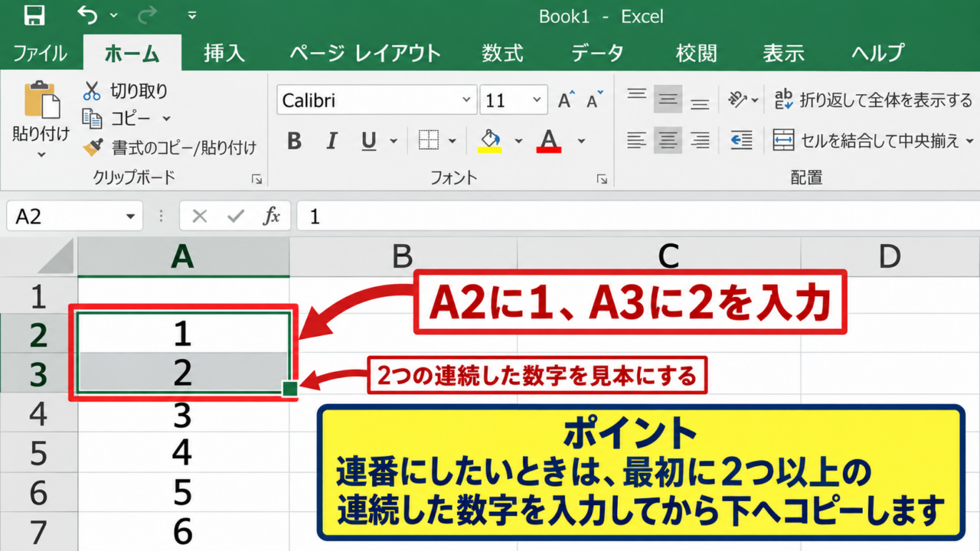Switch to the 数式 tab

[x=503, y=53]
